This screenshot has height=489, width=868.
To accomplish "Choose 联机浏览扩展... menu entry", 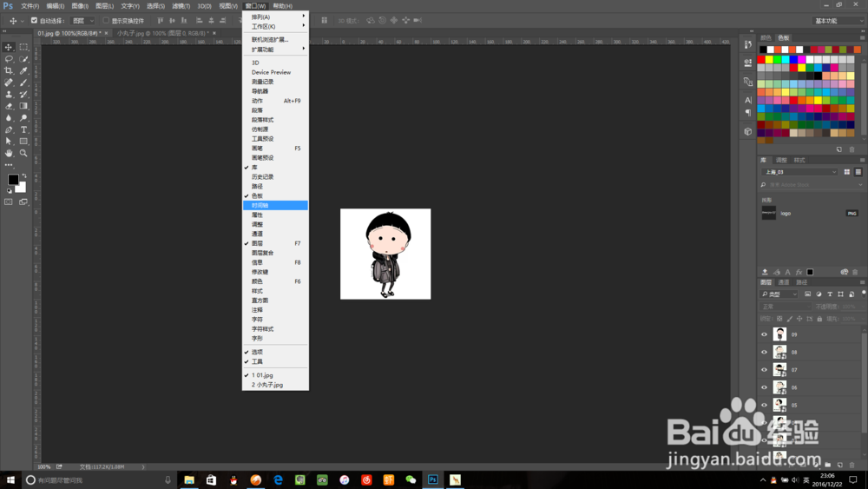I will pyautogui.click(x=275, y=40).
